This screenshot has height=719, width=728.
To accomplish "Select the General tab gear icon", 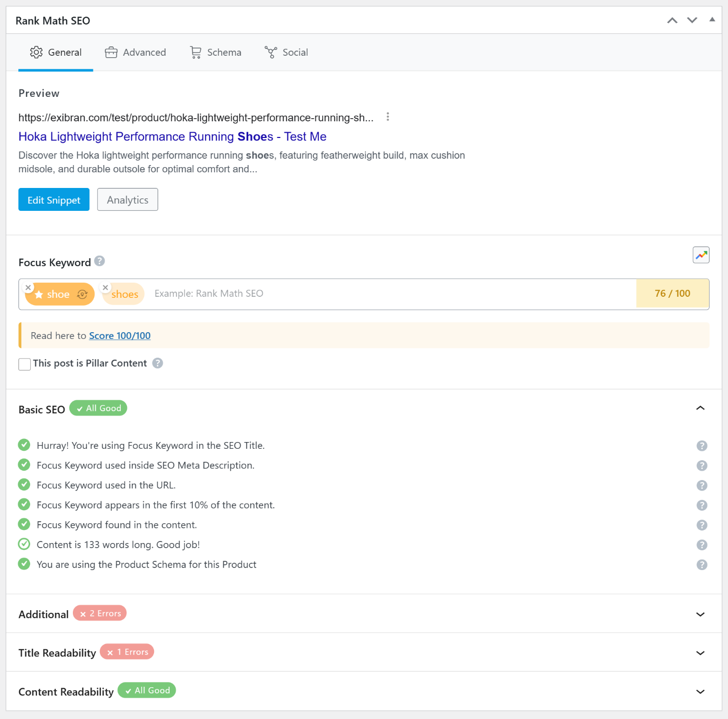I will click(x=36, y=52).
